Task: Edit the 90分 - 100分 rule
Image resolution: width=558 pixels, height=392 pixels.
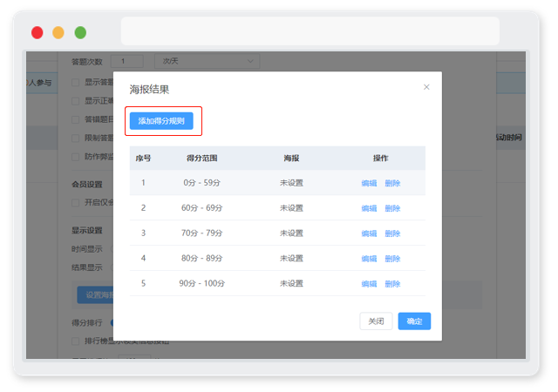Action: (369, 284)
